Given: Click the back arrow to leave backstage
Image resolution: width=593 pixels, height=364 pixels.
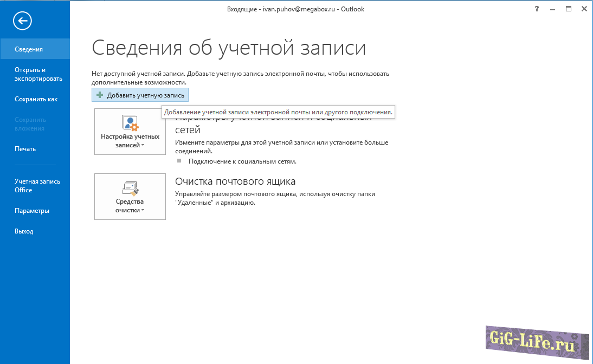Looking at the screenshot, I should (x=23, y=21).
